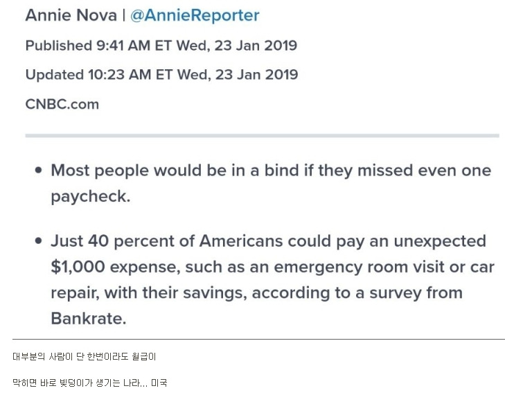Image resolution: width=505 pixels, height=420 pixels.
Task: Click the word "paycheck."
Action: [x=90, y=196]
